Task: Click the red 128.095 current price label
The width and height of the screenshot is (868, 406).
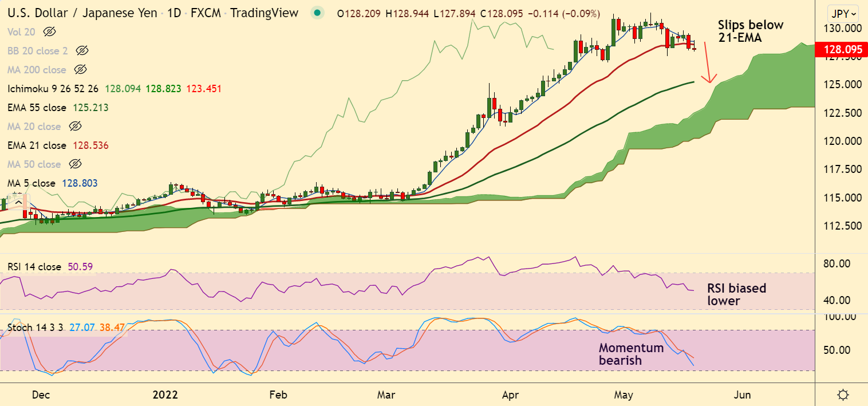Action: coord(841,50)
